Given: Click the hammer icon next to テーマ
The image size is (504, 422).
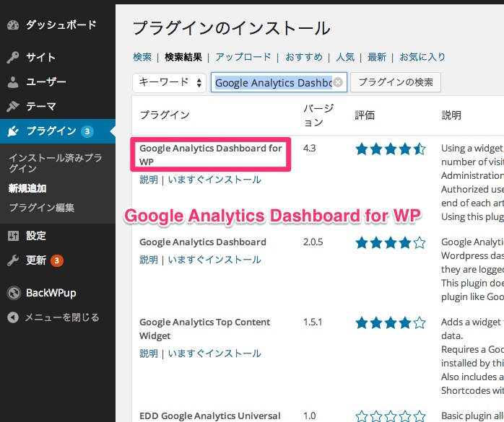Looking at the screenshot, I should click(x=13, y=106).
